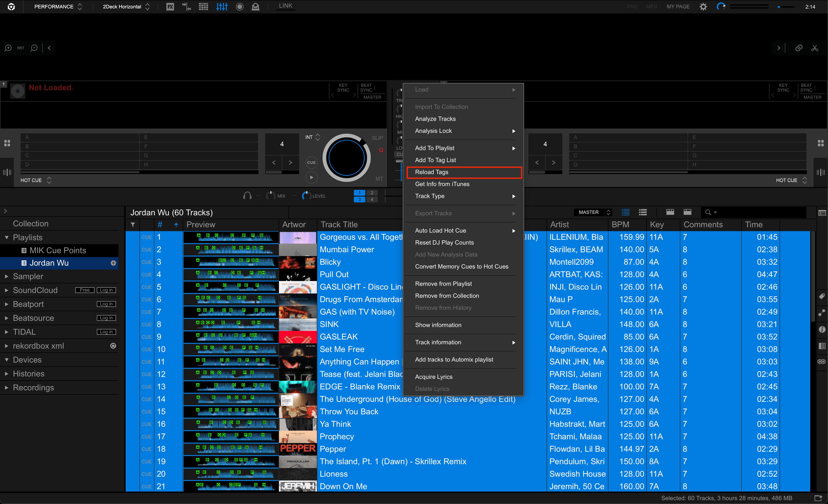
Task: Switch to the compact list view icon
Action: tap(625, 212)
